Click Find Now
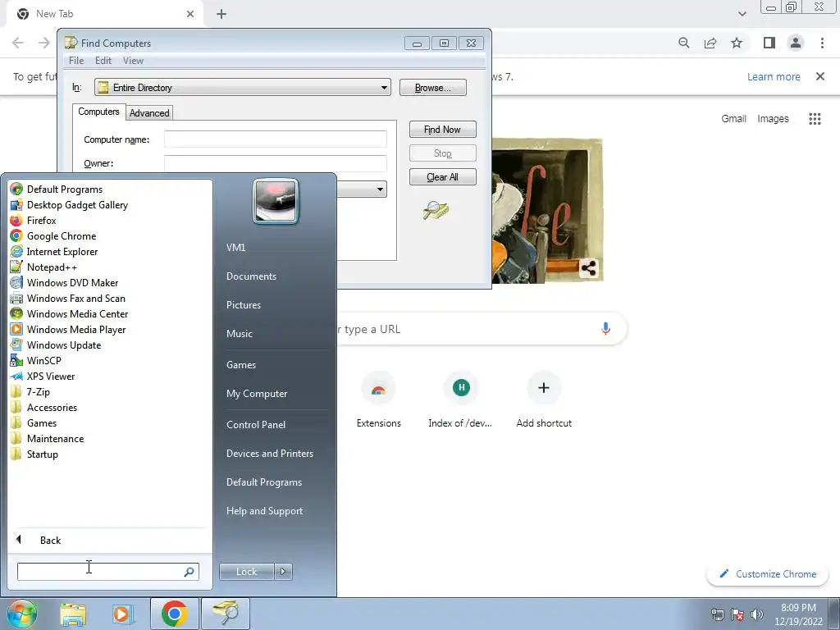 tap(442, 129)
